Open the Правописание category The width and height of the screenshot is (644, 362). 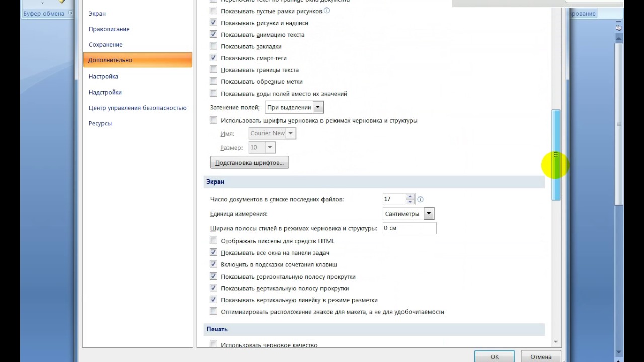[x=109, y=29]
